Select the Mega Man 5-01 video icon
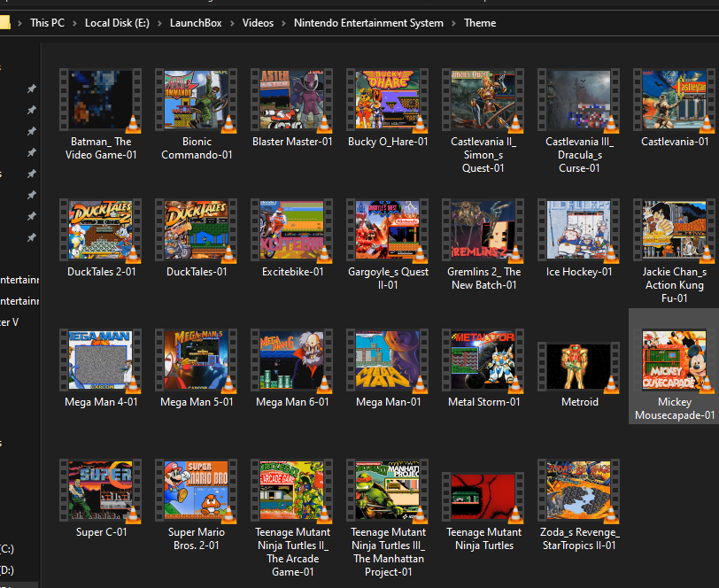The height and width of the screenshot is (588, 719). coord(197,360)
